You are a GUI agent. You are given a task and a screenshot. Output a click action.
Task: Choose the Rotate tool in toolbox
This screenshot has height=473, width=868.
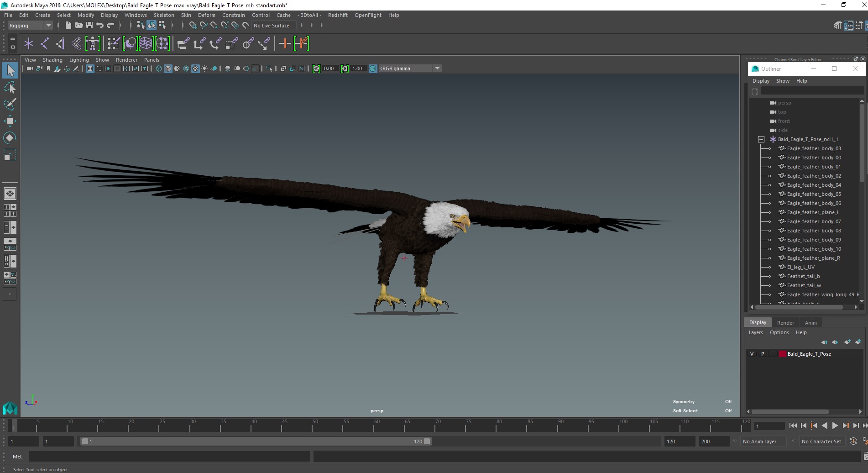10,138
